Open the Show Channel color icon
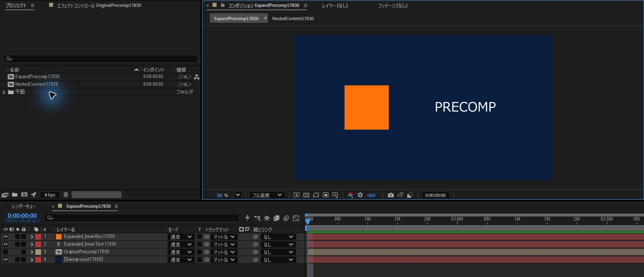Screen dimensions: 644x277 pos(351,195)
